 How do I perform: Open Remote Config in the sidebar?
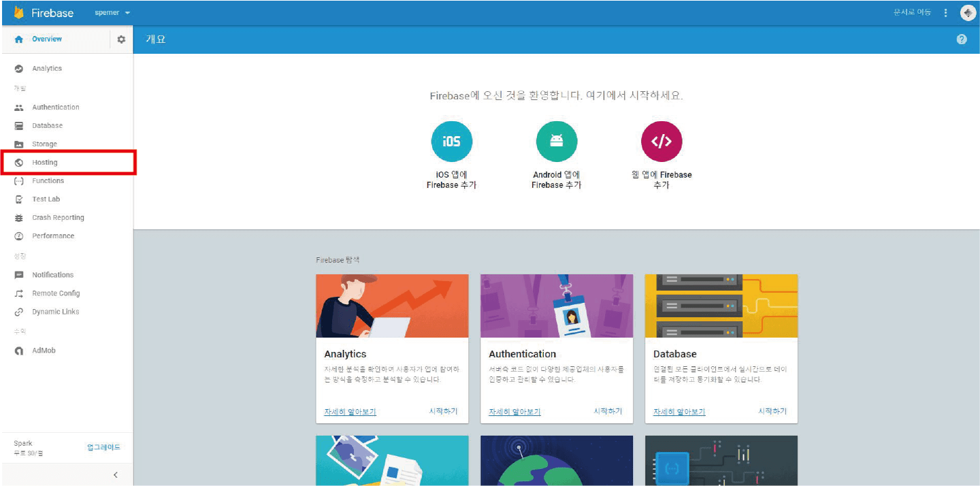[56, 293]
